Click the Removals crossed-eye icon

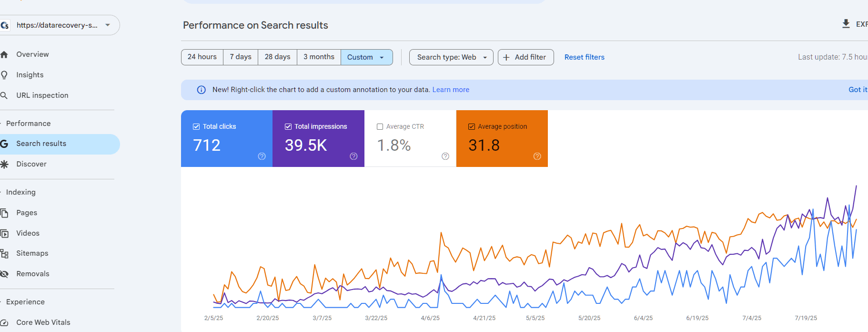[4, 274]
